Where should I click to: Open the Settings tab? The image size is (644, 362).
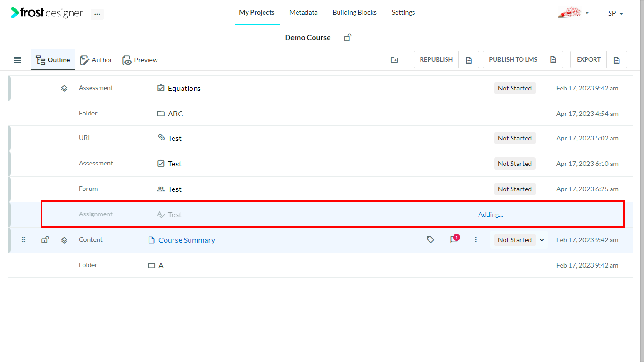(404, 13)
